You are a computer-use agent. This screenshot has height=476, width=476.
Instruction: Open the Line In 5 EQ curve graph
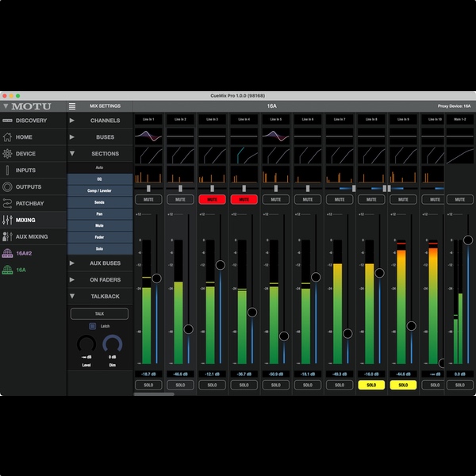click(x=275, y=136)
